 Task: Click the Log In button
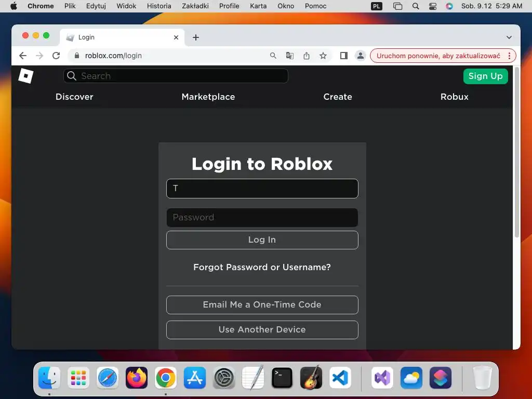tap(262, 240)
